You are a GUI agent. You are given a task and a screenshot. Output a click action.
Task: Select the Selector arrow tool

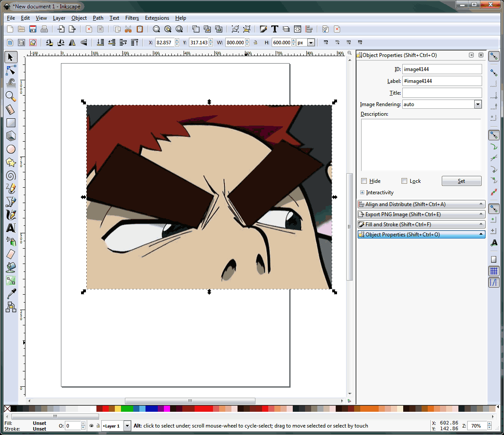pos(11,57)
